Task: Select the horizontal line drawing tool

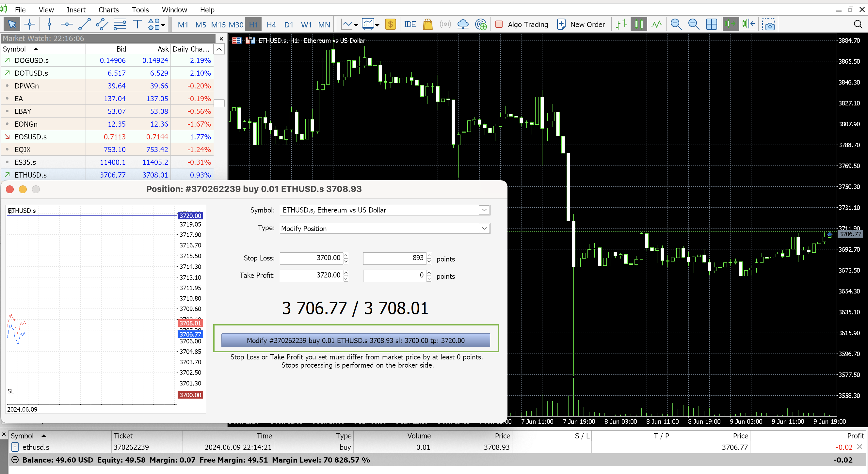Action: point(66,24)
